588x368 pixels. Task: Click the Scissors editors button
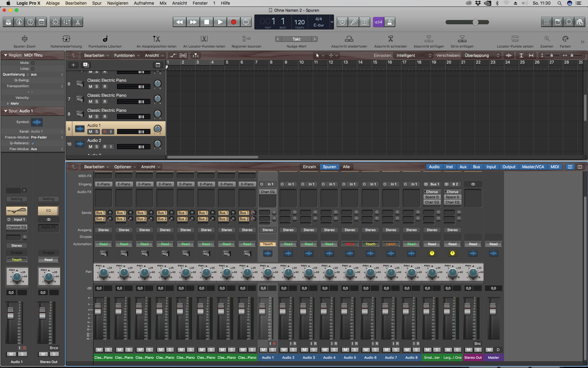click(x=78, y=22)
